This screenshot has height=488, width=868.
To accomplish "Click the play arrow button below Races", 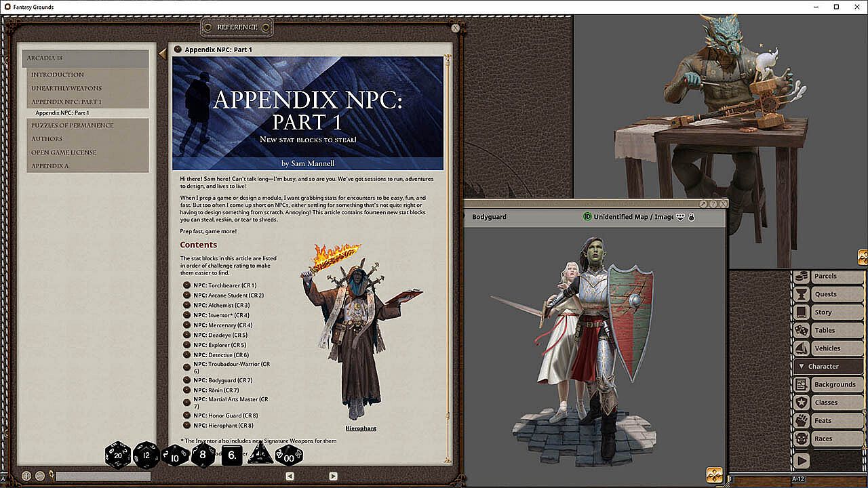I will pyautogui.click(x=802, y=461).
